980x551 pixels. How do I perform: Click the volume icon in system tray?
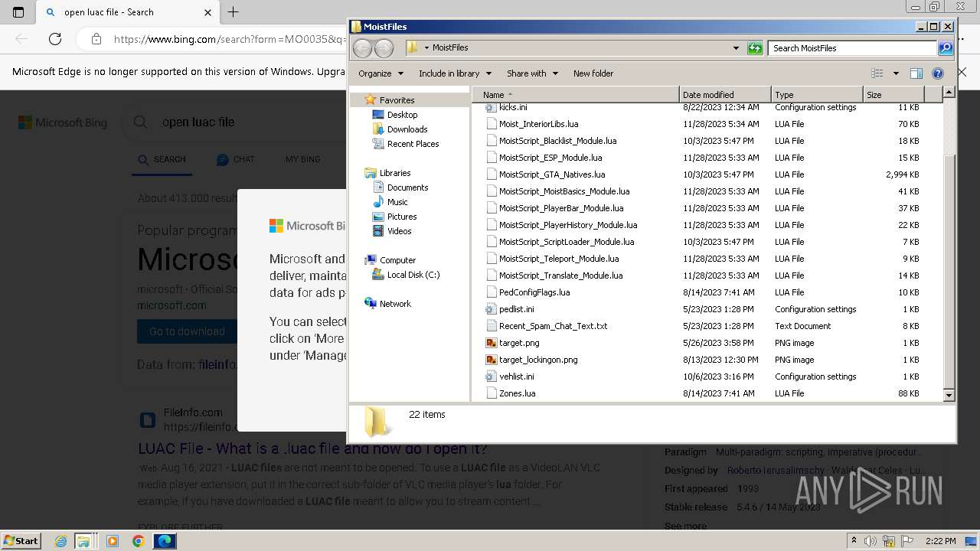click(x=871, y=541)
